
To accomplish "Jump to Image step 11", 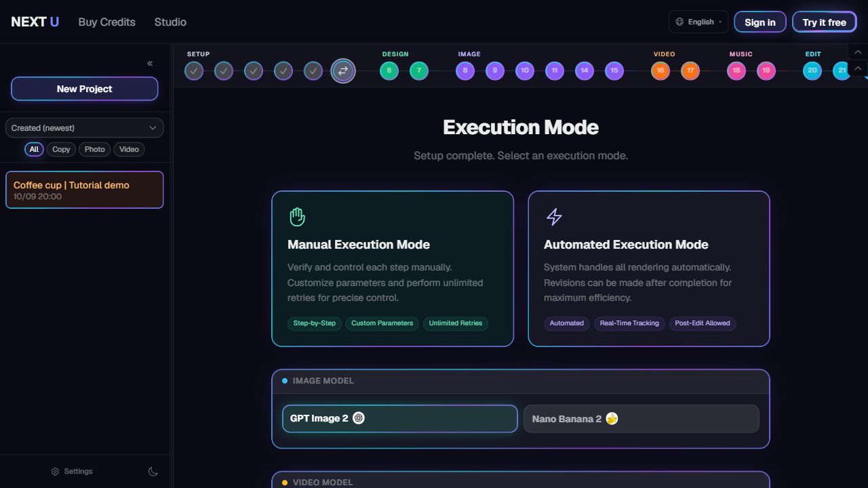I will tap(555, 70).
